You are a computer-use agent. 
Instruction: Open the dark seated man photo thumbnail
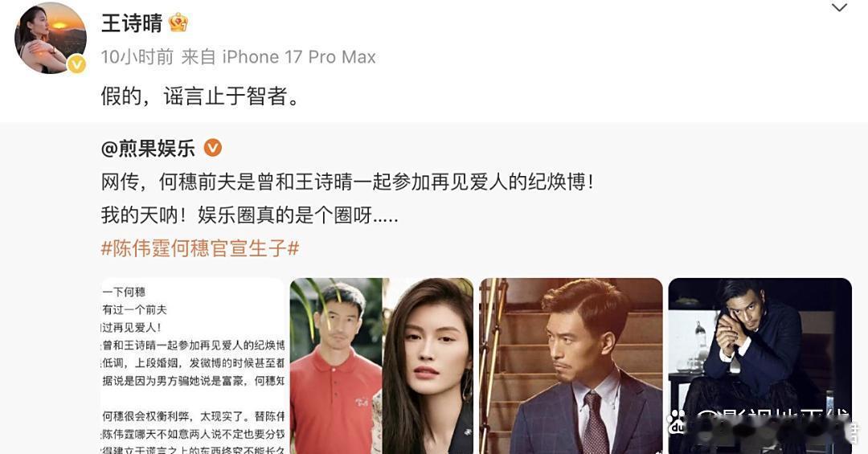(760, 366)
